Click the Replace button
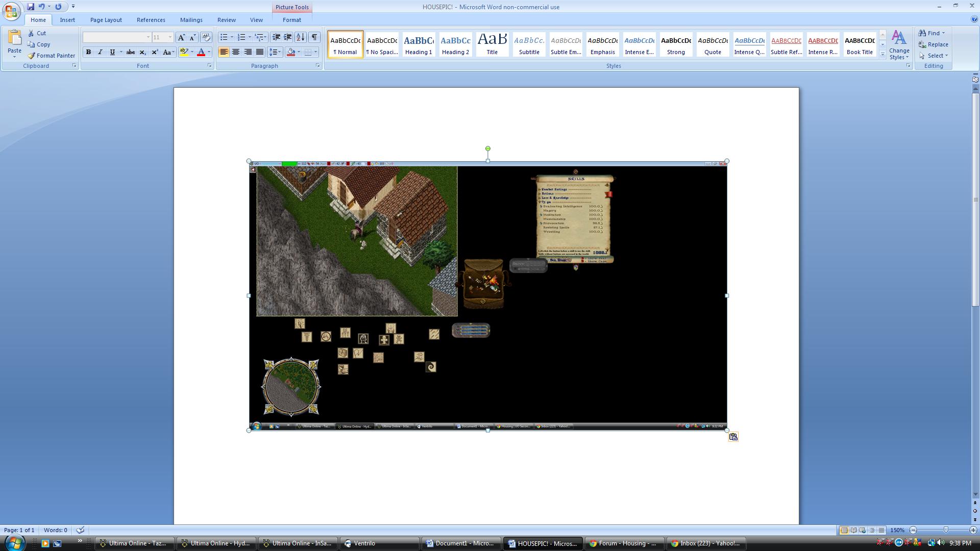The height and width of the screenshot is (551, 980). point(933,44)
